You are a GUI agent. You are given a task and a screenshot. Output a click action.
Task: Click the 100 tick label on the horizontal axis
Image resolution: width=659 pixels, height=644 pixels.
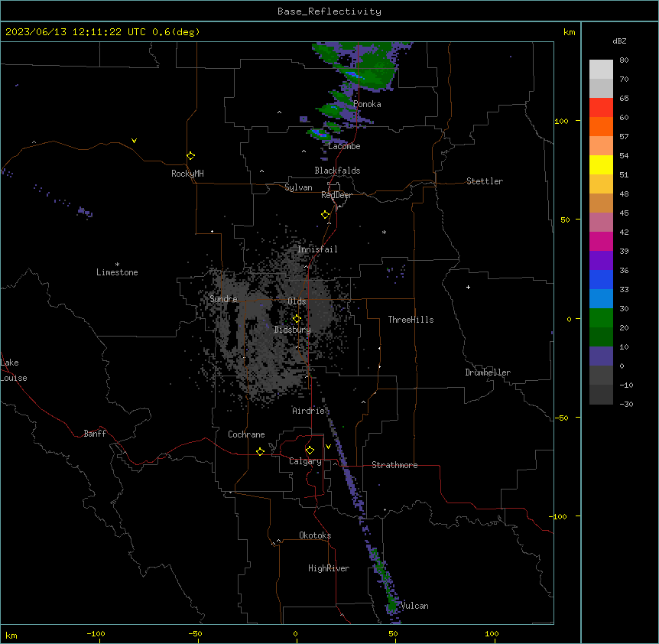(492, 633)
